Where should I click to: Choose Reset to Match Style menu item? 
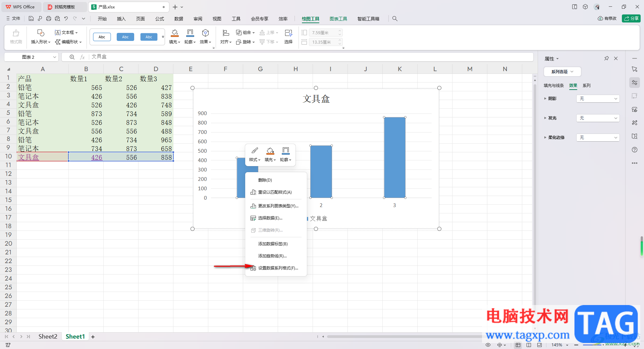point(276,192)
